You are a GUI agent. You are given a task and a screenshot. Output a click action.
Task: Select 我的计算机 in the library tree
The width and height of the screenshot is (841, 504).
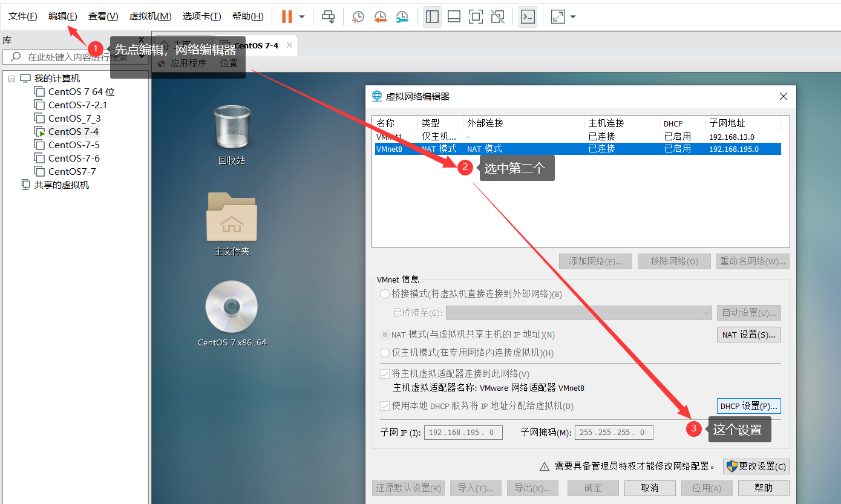tap(57, 79)
